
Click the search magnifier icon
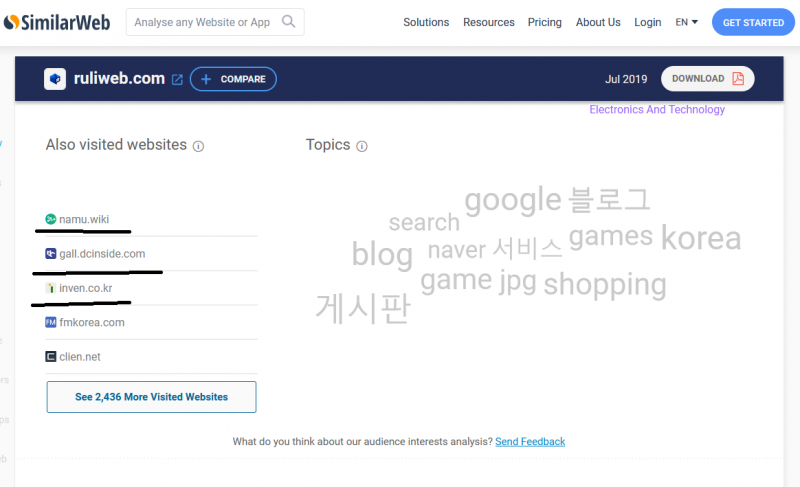(288, 22)
